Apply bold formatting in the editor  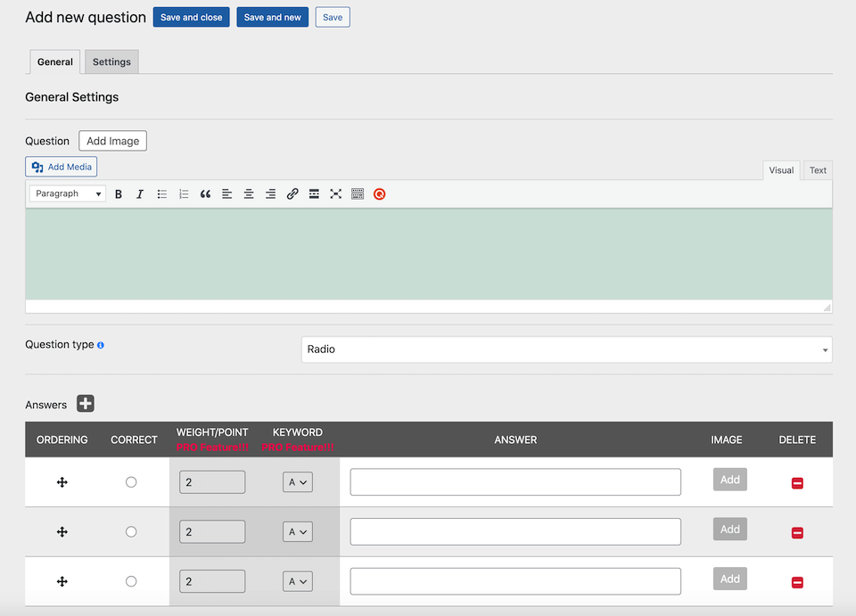[119, 193]
